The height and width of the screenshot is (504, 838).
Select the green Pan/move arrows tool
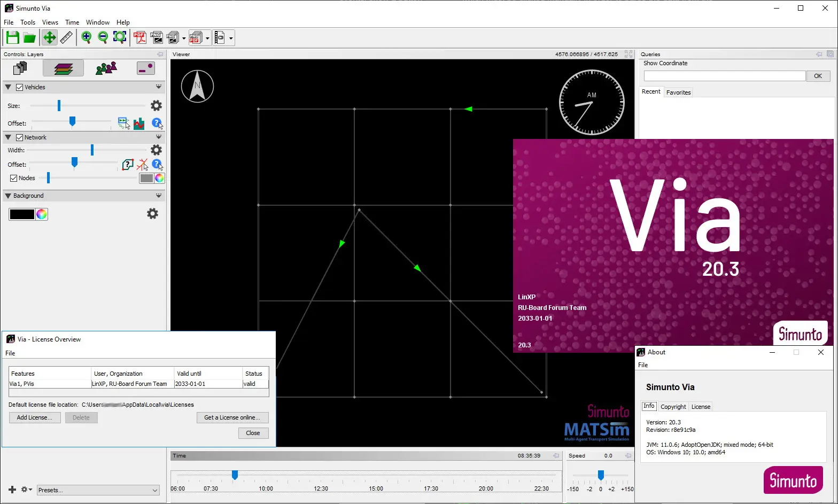(x=49, y=37)
